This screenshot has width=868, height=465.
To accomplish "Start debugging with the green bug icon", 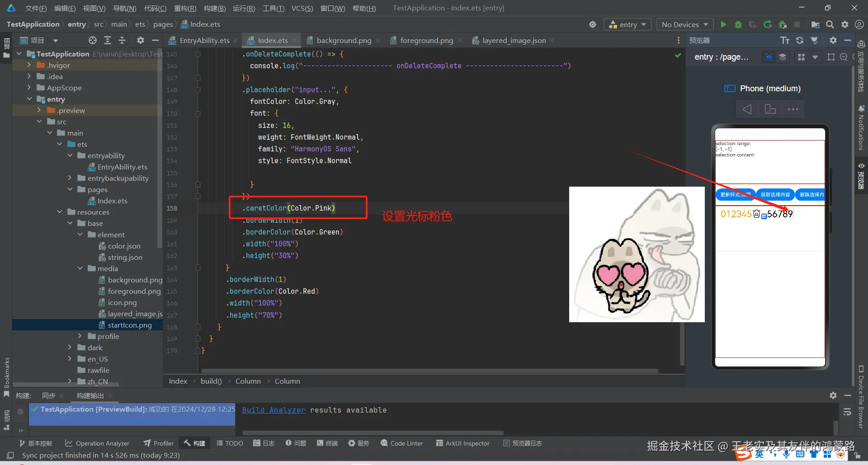I will tap(738, 24).
